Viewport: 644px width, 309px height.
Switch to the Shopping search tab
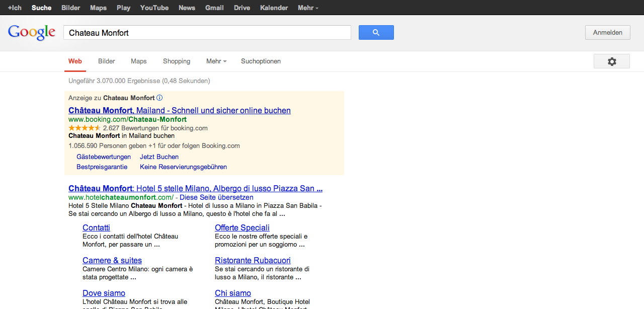coord(176,61)
